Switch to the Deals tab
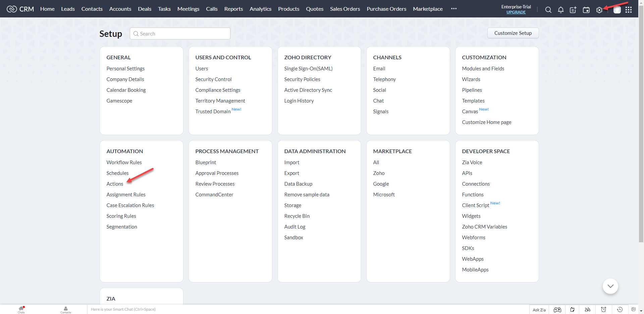The height and width of the screenshot is (314, 644). point(145,9)
